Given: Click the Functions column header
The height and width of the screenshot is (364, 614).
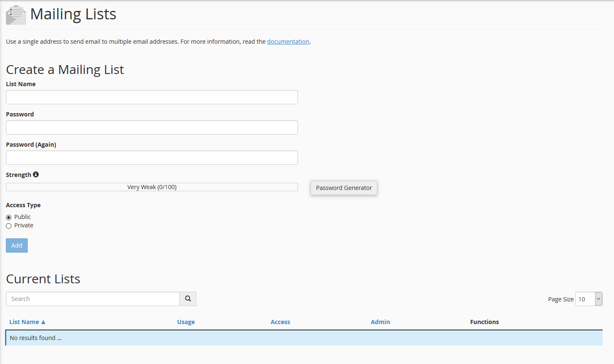Looking at the screenshot, I should click(484, 322).
